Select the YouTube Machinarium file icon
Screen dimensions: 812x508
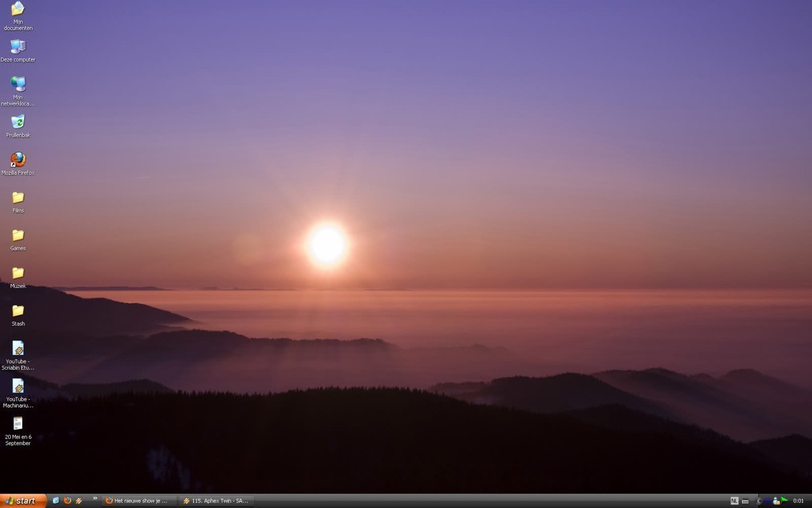18,386
